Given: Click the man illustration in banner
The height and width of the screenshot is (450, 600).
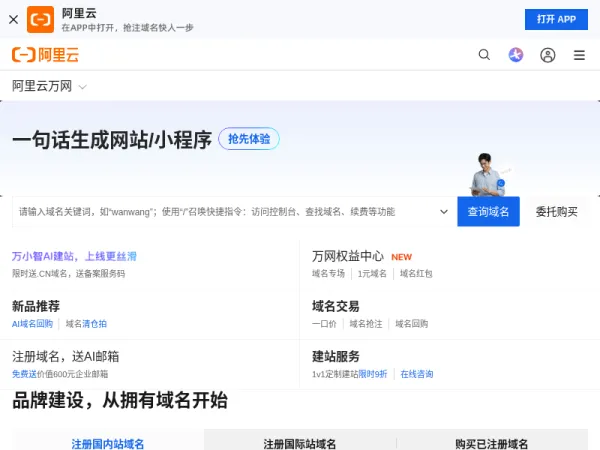Looking at the screenshot, I should point(489,174).
